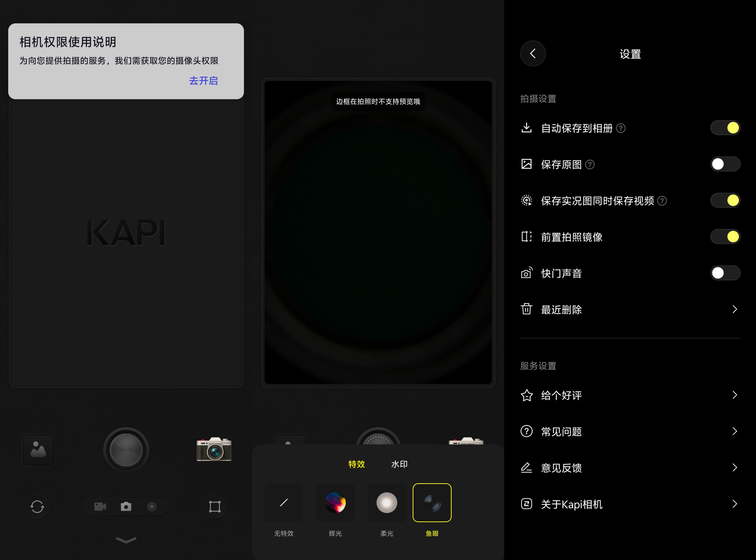The image size is (756, 560).
Task: Select video mode camcorder icon
Action: 100,507
